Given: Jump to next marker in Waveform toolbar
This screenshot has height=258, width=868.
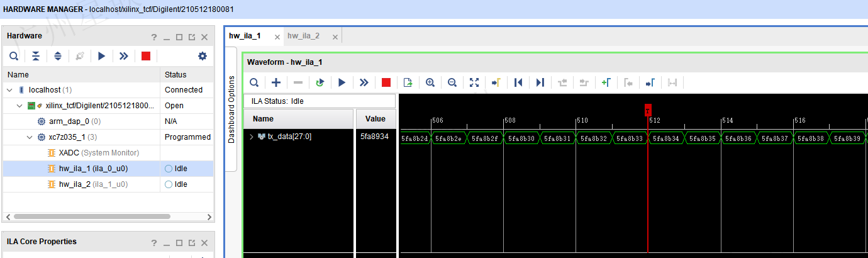Looking at the screenshot, I should coord(650,82).
